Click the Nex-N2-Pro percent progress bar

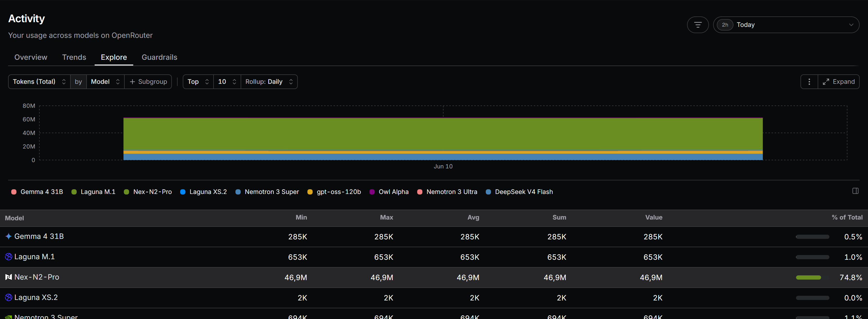pyautogui.click(x=812, y=277)
